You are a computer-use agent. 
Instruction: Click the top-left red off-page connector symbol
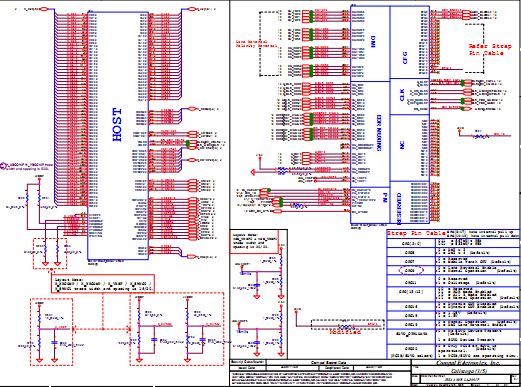point(44,9)
